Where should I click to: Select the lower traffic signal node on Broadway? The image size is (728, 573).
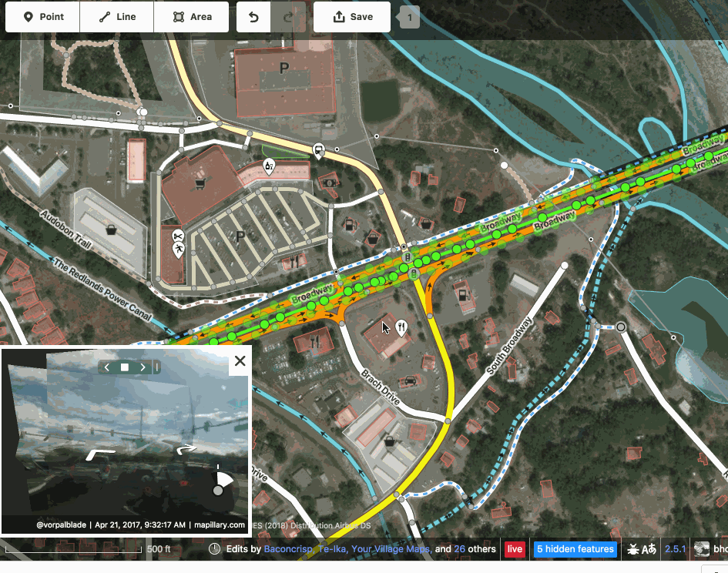coord(414,274)
